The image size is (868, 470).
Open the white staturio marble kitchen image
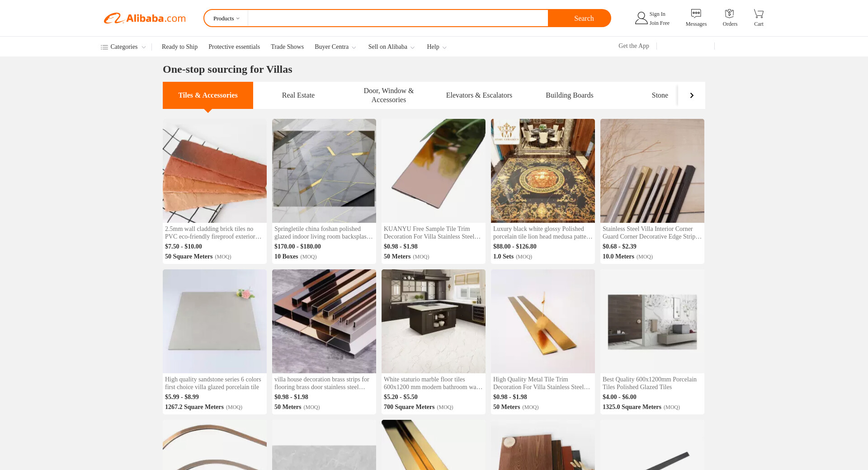pyautogui.click(x=434, y=321)
